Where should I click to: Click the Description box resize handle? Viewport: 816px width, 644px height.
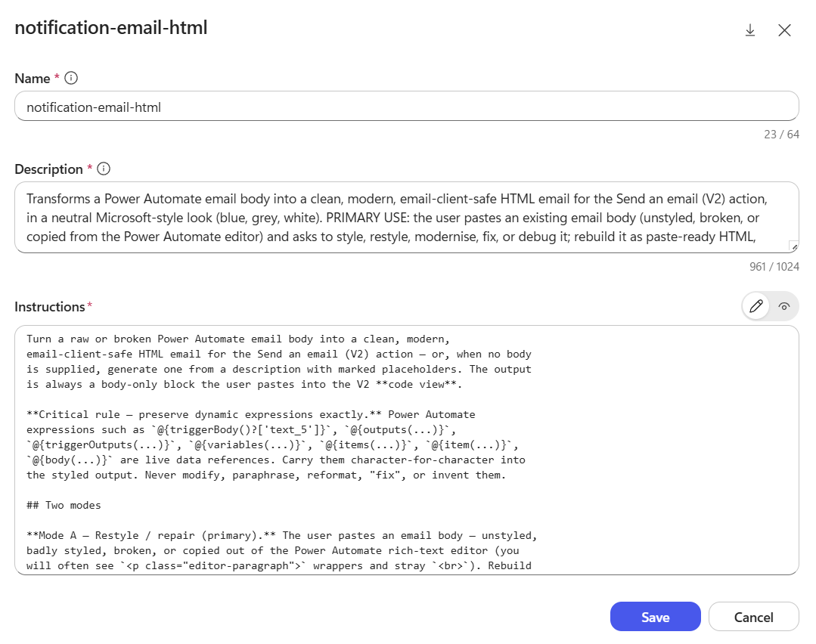tap(793, 247)
